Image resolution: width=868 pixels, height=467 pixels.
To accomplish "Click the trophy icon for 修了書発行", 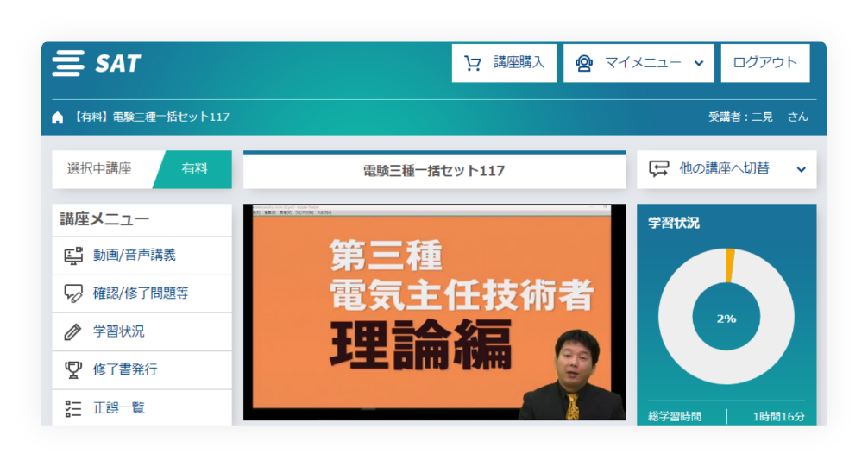I will pos(73,369).
